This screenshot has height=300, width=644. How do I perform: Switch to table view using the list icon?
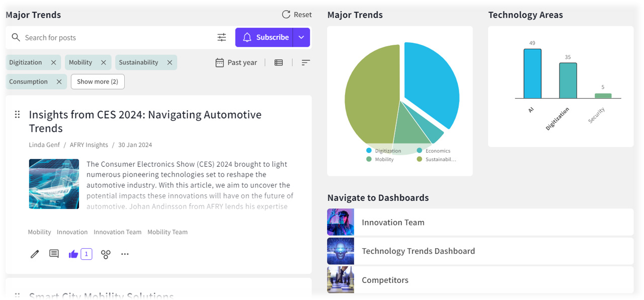tap(279, 62)
